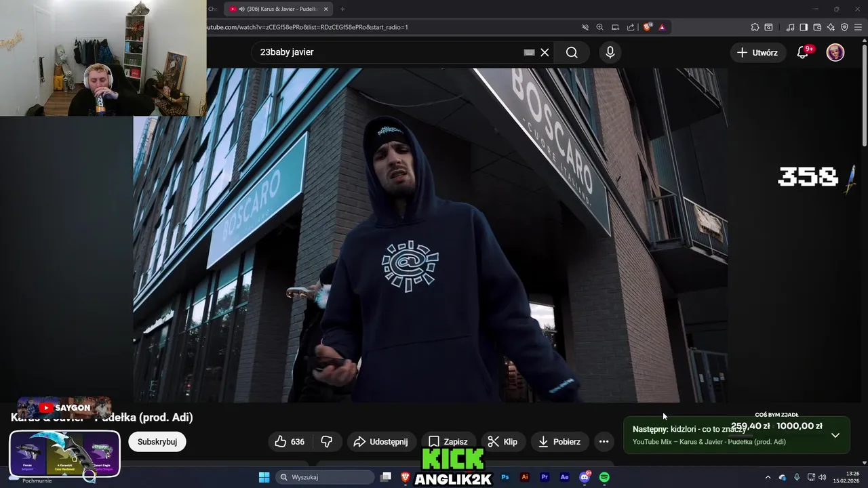
Task: Close the Karus & Javier browser tab
Action: 326,9
